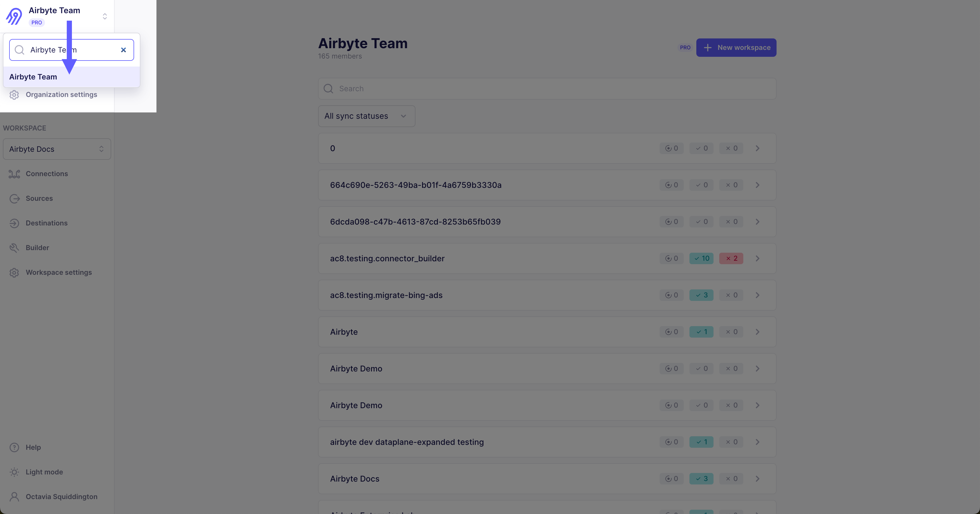The width and height of the screenshot is (980, 514).
Task: Click the Workspace settings gear icon
Action: click(14, 272)
